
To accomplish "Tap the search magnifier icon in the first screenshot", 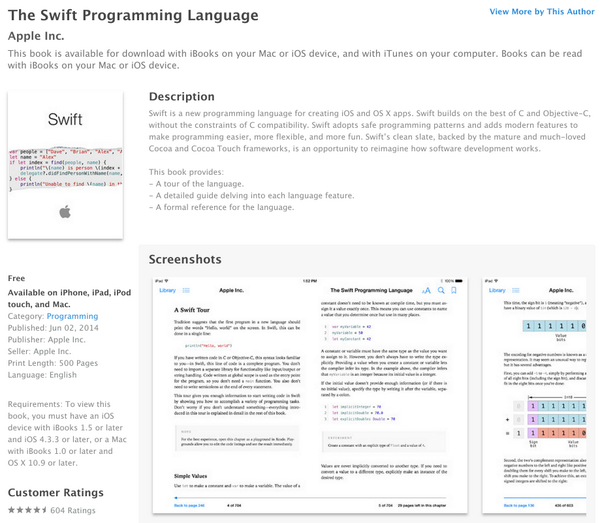I will click(441, 290).
